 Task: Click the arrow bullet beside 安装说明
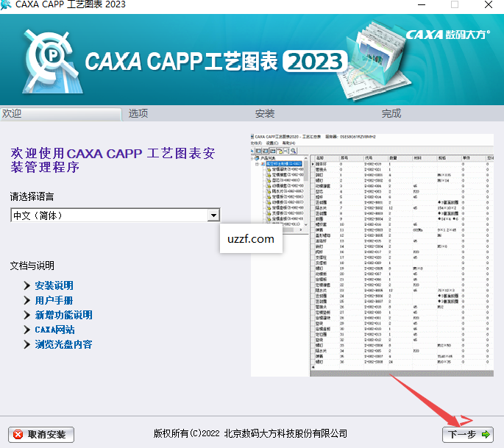click(26, 285)
